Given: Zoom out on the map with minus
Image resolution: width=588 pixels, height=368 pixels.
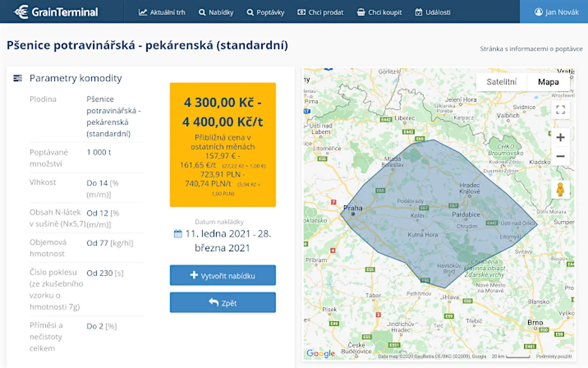Looking at the screenshot, I should click(x=560, y=156).
